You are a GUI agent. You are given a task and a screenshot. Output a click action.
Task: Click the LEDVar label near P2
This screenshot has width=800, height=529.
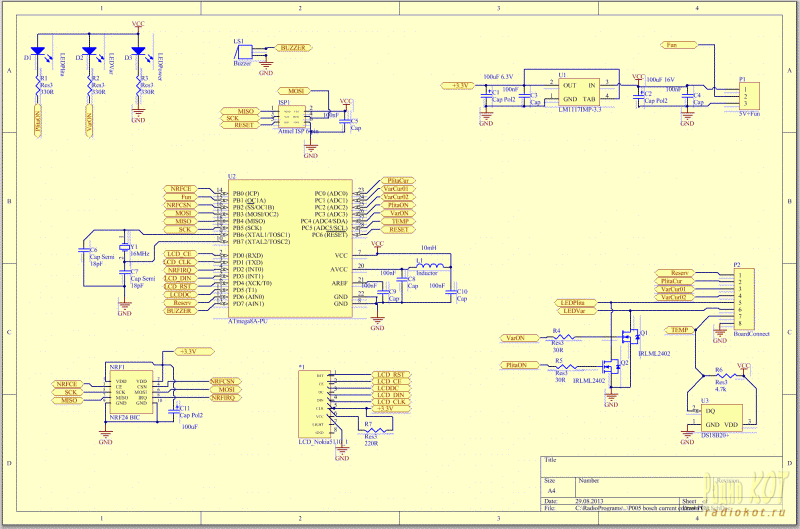576,311
